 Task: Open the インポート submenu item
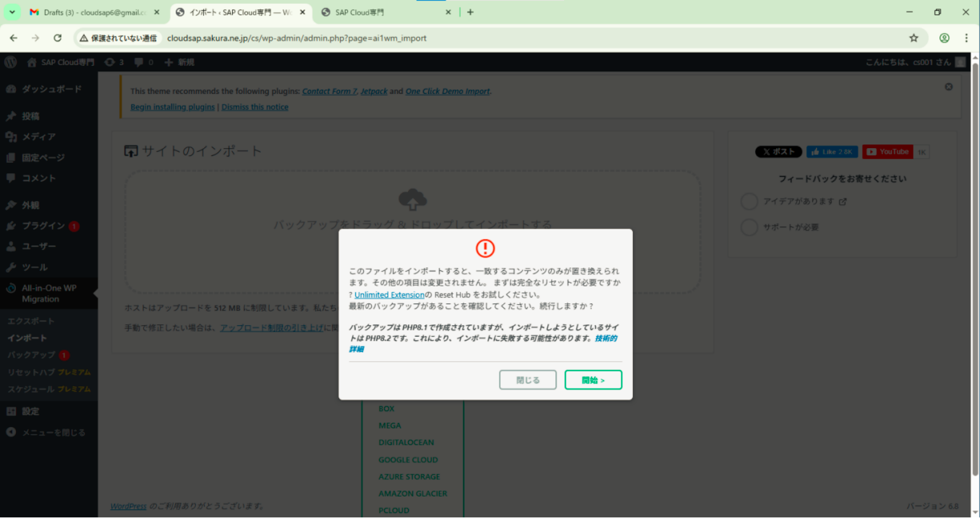pos(27,338)
